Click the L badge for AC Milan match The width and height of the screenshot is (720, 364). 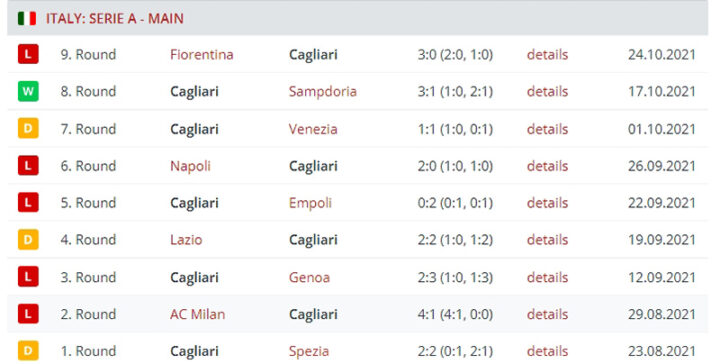click(28, 314)
